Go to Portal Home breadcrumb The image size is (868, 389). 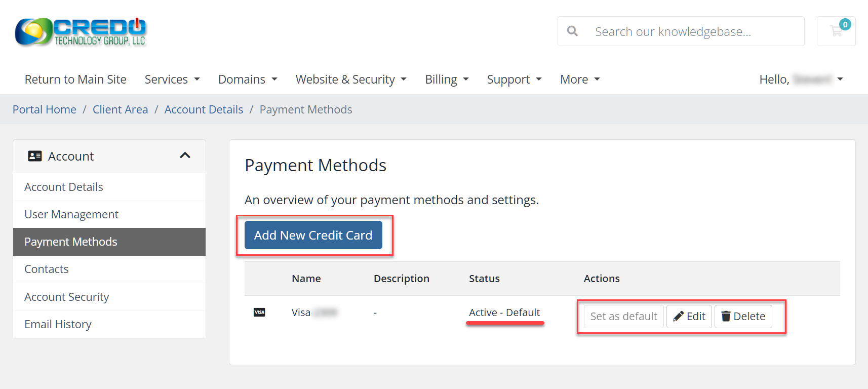pos(45,109)
